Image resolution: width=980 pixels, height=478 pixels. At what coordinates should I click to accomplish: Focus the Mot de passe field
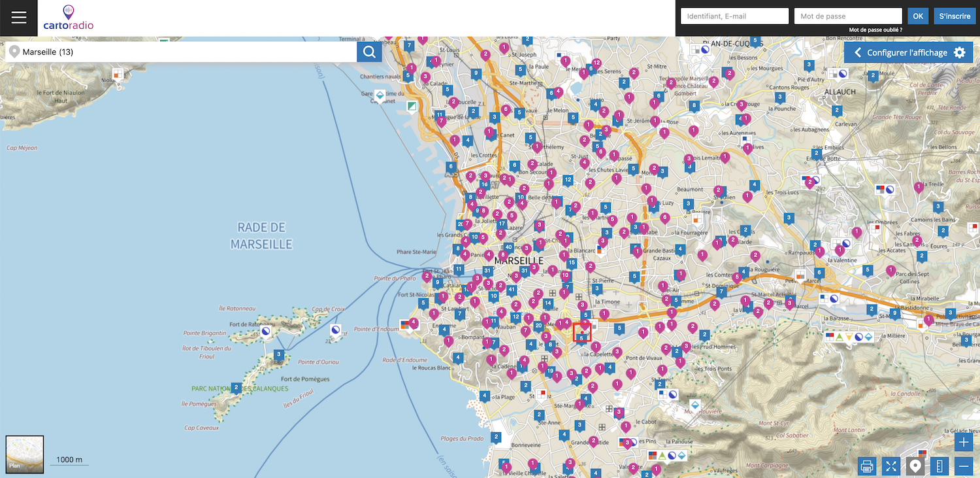(848, 16)
